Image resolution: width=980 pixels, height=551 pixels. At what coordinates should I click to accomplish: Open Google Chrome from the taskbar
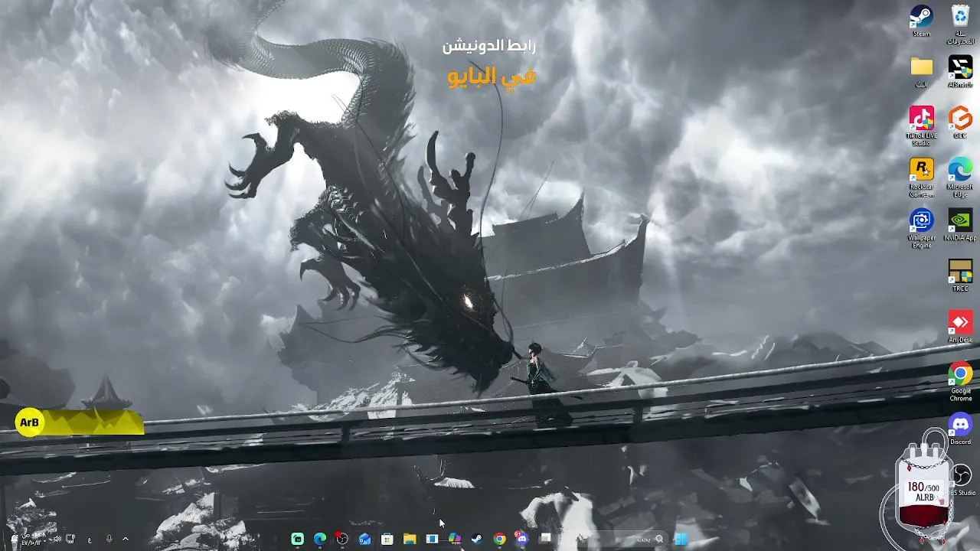pos(499,539)
